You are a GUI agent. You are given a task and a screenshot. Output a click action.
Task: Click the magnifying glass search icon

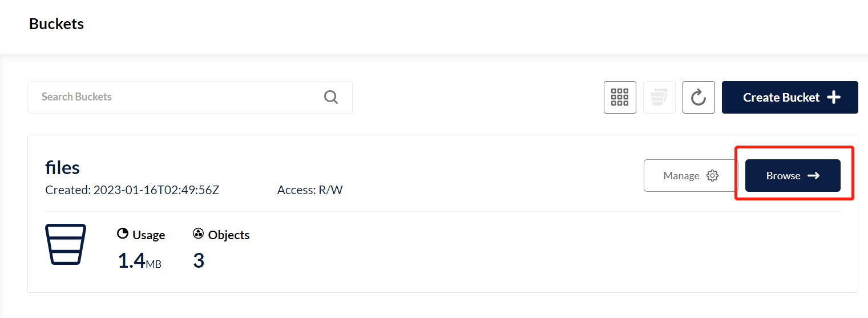[x=331, y=97]
